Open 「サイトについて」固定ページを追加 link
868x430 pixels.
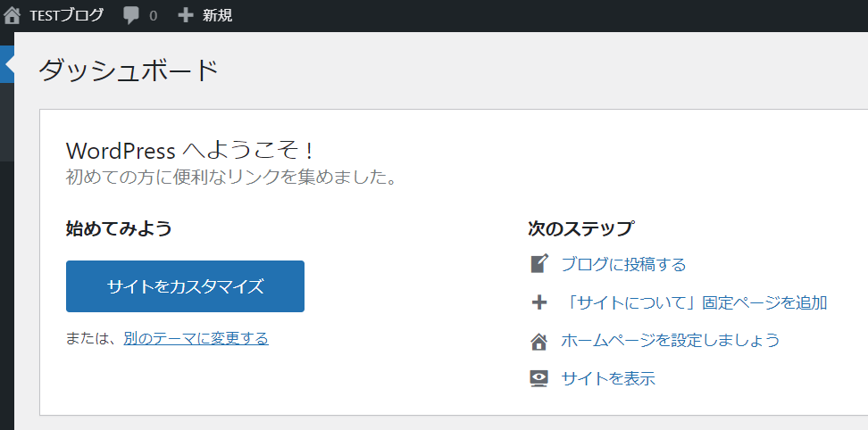(694, 303)
